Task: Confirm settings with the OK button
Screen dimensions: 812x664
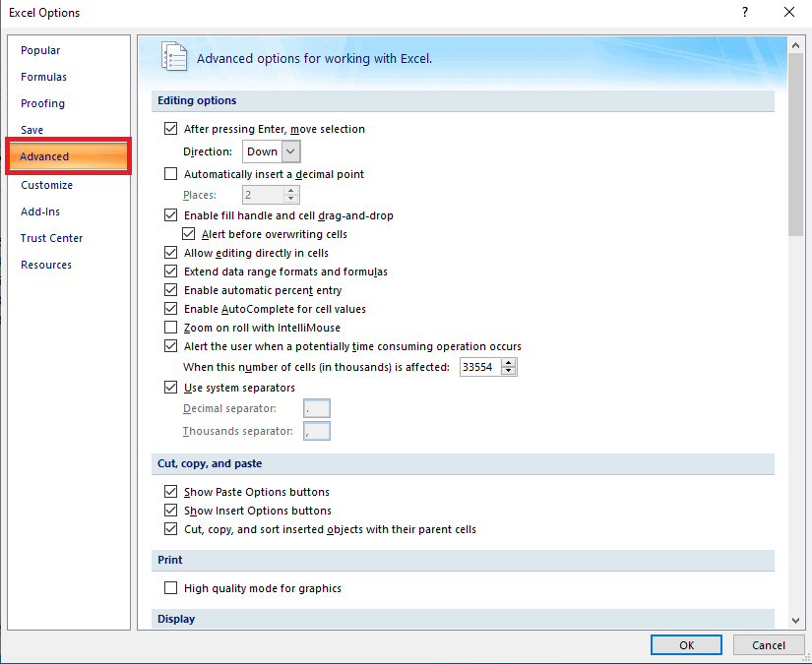Action: point(686,644)
